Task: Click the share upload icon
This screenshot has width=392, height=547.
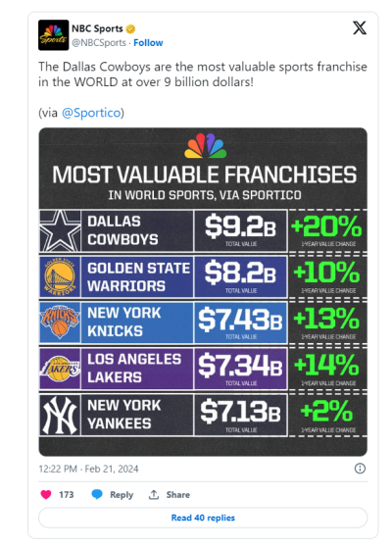Action: pos(154,494)
